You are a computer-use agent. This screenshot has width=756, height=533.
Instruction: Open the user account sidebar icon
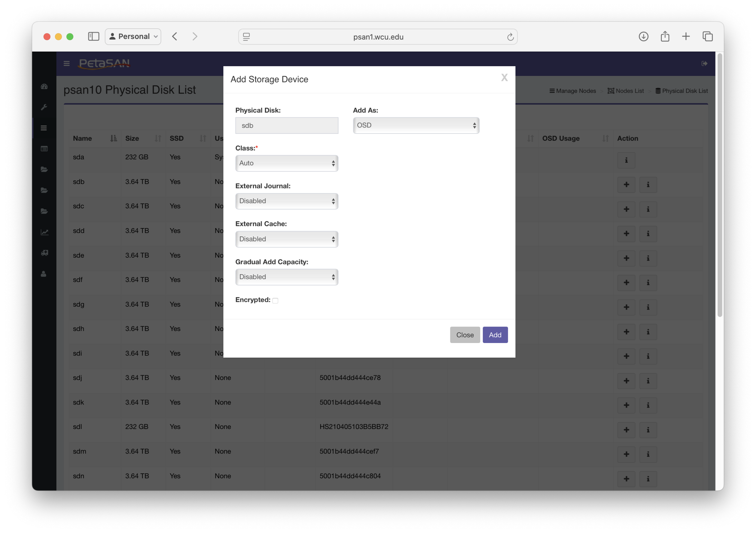pyautogui.click(x=43, y=274)
